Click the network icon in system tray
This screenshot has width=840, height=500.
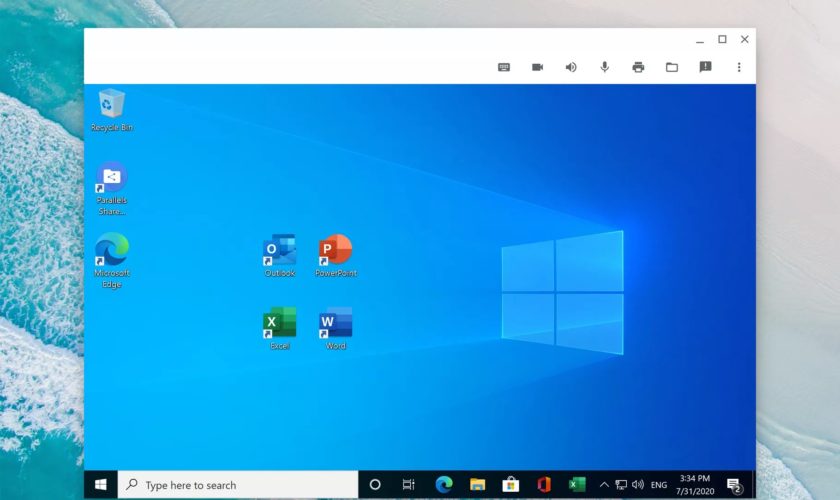coord(621,485)
